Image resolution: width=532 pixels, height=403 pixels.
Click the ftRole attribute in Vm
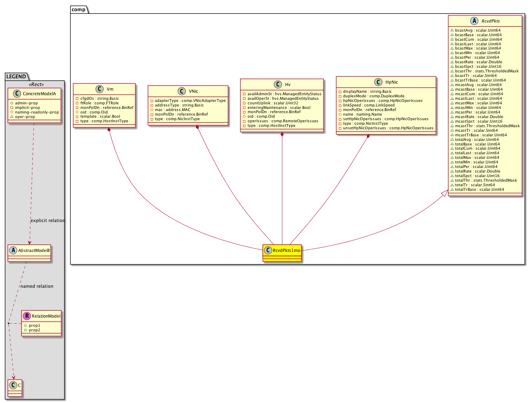pyautogui.click(x=99, y=103)
